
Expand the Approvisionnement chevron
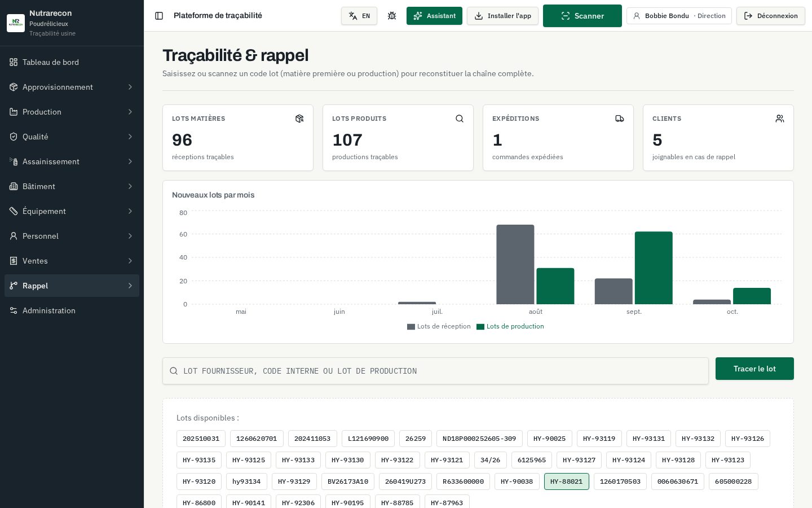[130, 87]
